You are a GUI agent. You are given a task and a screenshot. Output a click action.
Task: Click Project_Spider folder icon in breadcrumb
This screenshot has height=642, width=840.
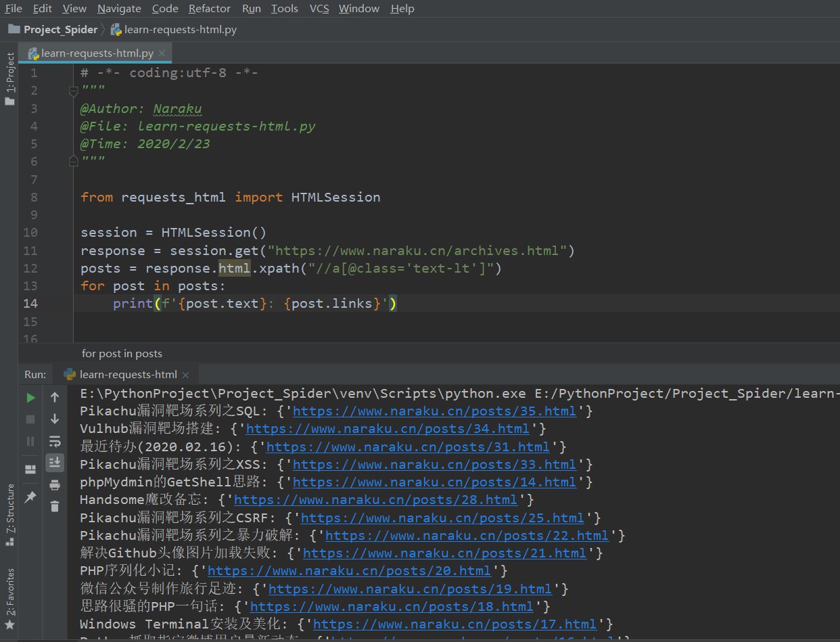pos(14,29)
